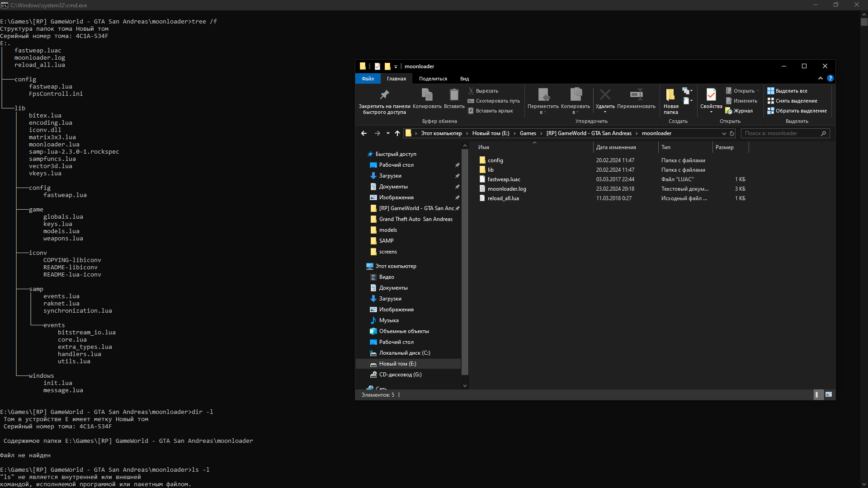Open the recent locations dropdown arrow
Screen dimensions: 868x488
pos(388,133)
